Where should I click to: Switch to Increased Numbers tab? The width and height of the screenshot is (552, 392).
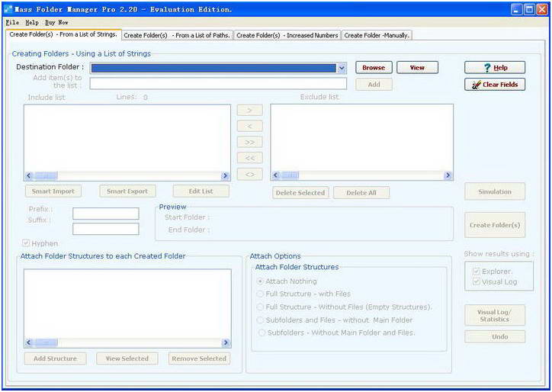[x=287, y=35]
